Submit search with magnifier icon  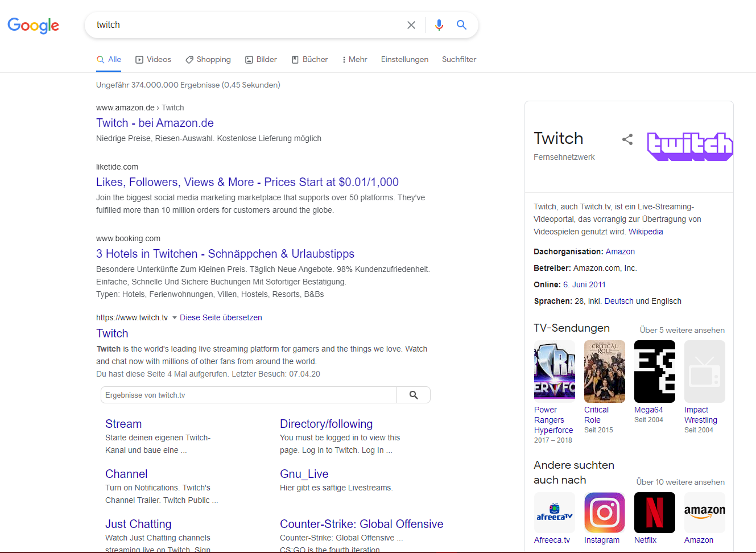pyautogui.click(x=461, y=25)
